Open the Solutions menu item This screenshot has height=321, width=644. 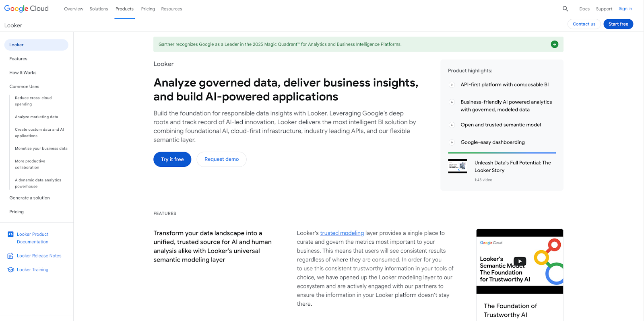point(99,9)
